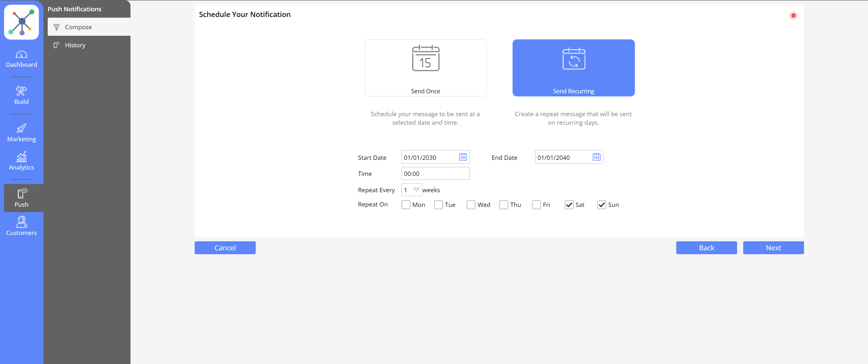Open the Analytics chart icon
The height and width of the screenshot is (364, 868).
21,157
